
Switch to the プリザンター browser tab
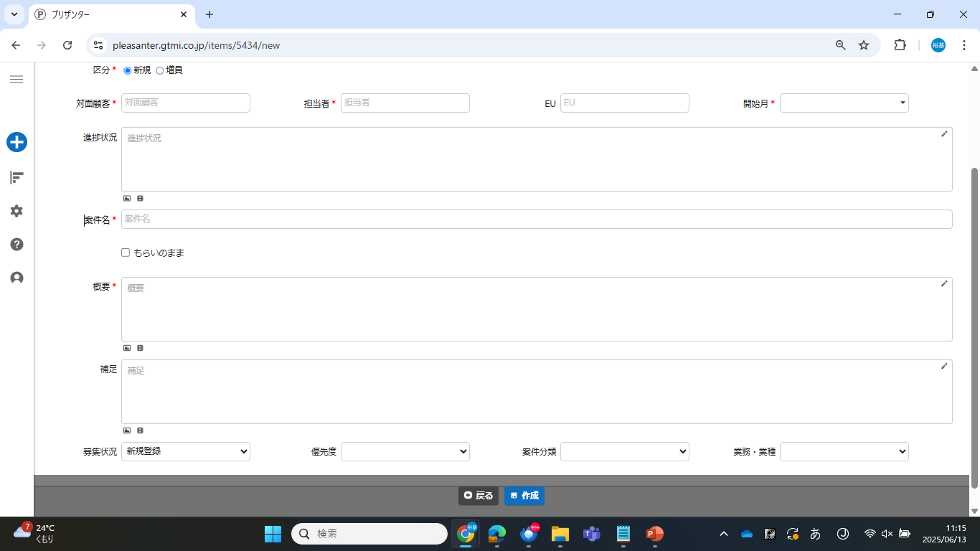(111, 14)
